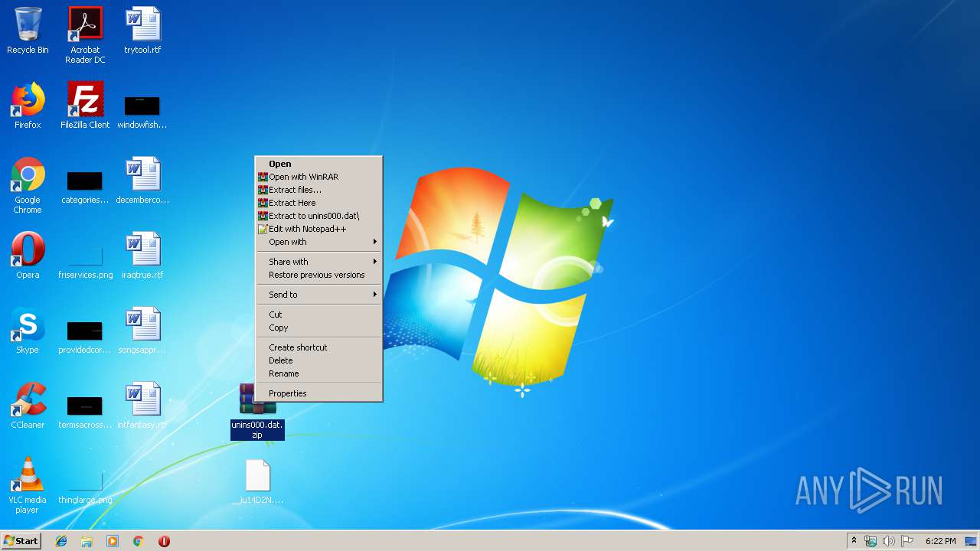980x551 pixels.
Task: Open Action Center flag tray icon
Action: coord(907,541)
